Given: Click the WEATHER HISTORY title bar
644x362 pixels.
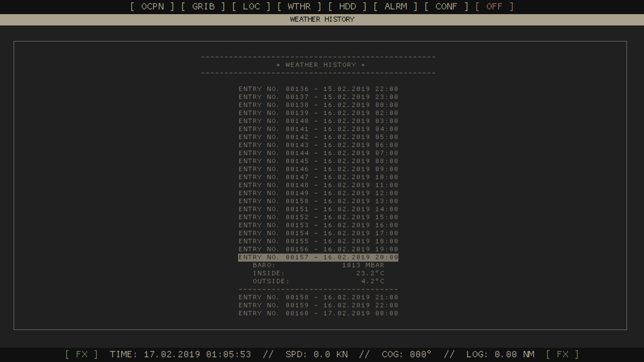Looking at the screenshot, I should click(322, 19).
